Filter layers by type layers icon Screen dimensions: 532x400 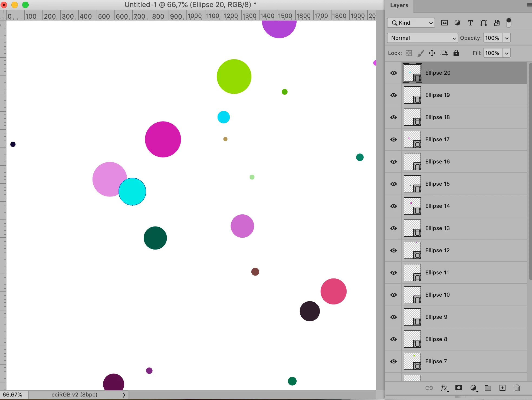[470, 23]
